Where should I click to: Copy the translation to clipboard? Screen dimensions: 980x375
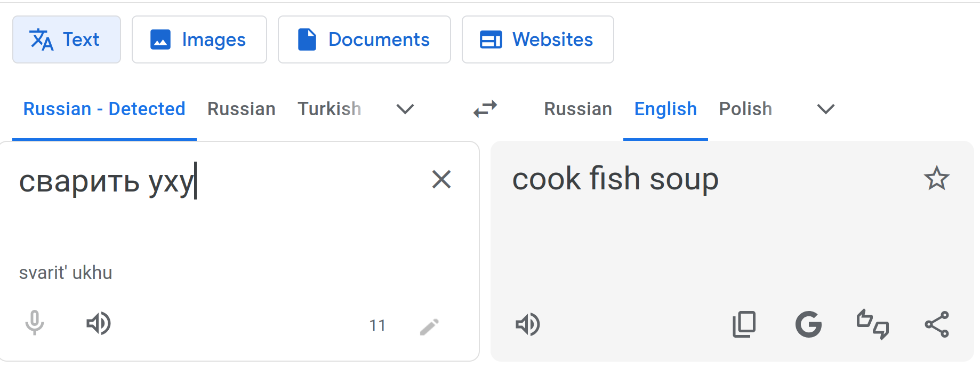coord(744,324)
